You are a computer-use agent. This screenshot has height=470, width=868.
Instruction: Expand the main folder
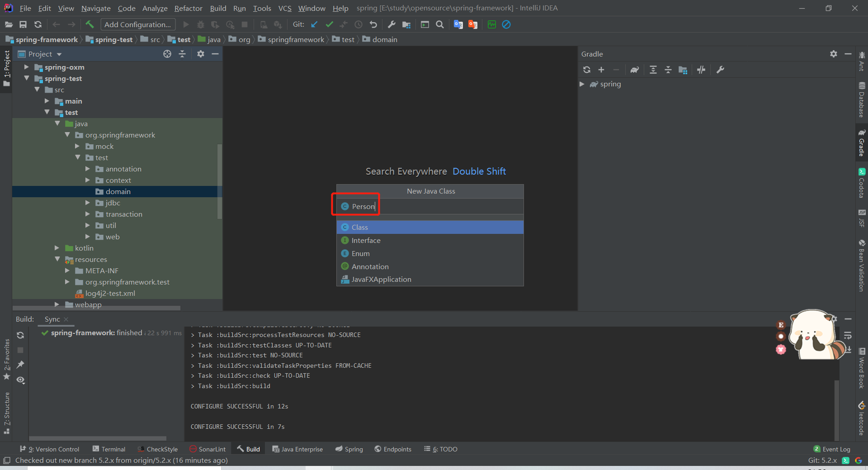pyautogui.click(x=47, y=101)
